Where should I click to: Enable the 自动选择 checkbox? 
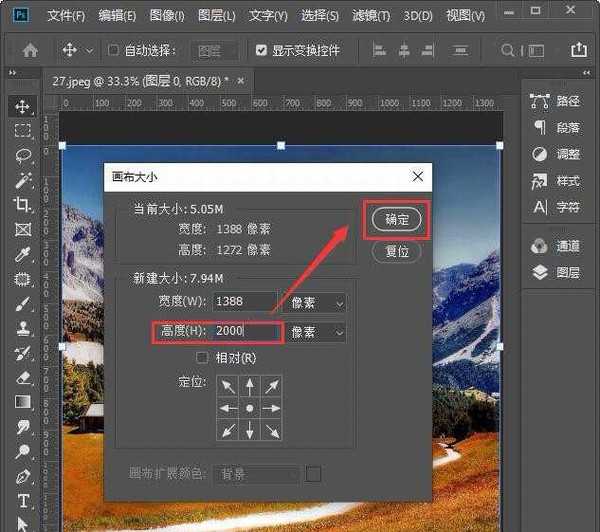(113, 50)
